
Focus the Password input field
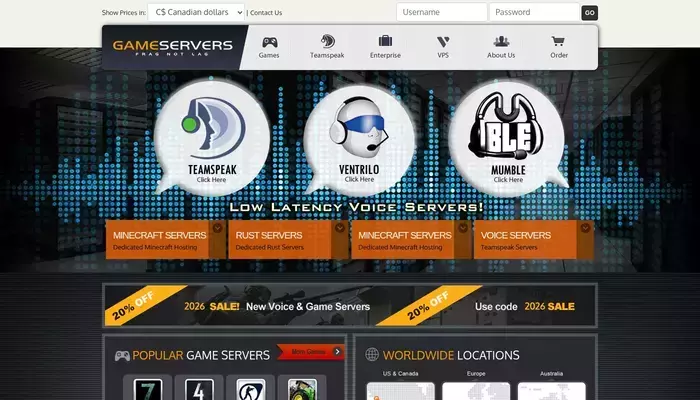pos(534,12)
